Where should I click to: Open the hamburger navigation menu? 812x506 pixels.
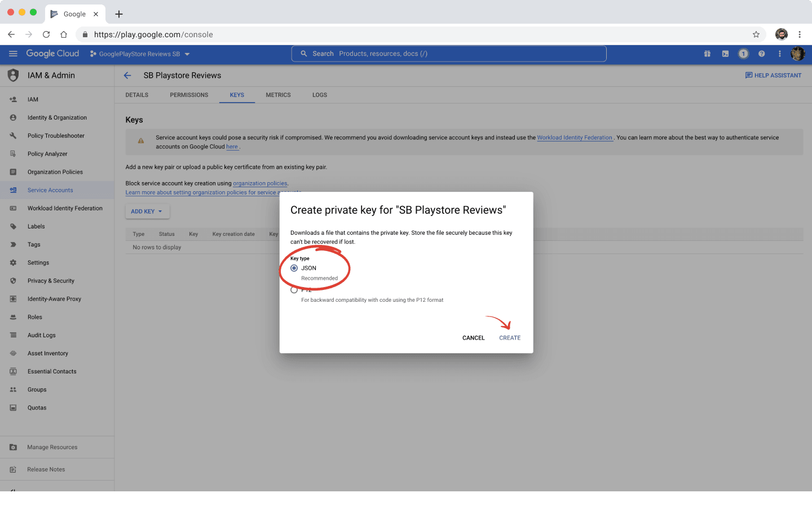(x=13, y=54)
